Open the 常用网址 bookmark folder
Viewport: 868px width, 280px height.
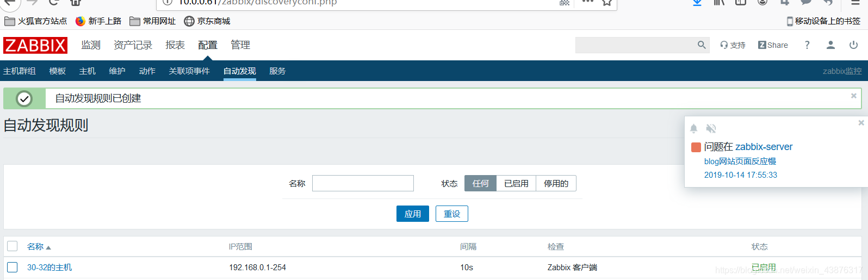coord(153,21)
